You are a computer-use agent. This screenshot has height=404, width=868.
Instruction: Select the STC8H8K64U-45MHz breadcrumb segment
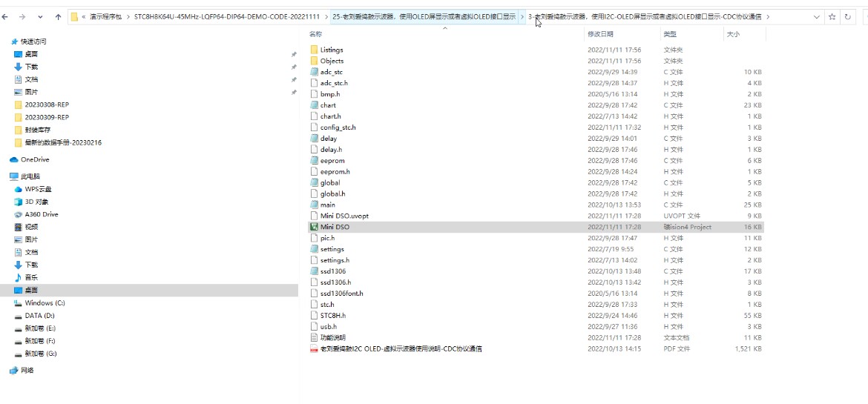[227, 16]
